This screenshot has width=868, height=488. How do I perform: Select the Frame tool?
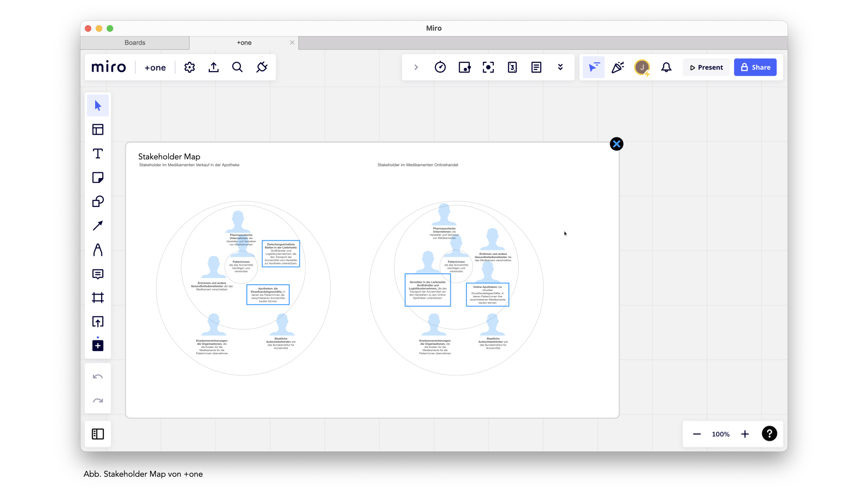point(98,298)
